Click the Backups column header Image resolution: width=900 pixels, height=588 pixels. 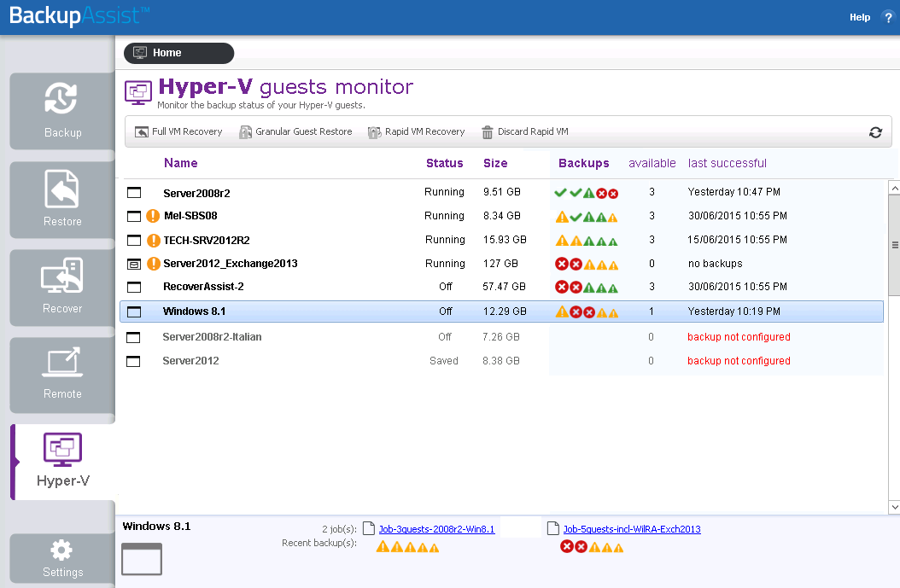(584, 164)
